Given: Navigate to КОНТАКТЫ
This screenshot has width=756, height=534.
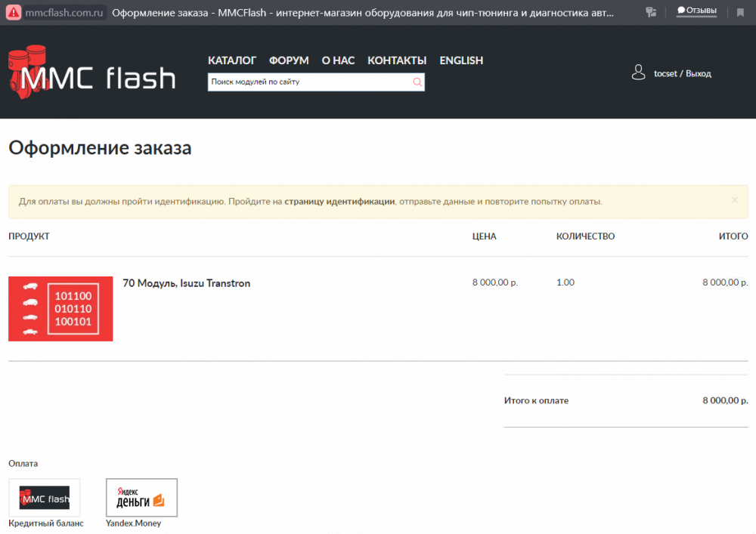Looking at the screenshot, I should (397, 60).
